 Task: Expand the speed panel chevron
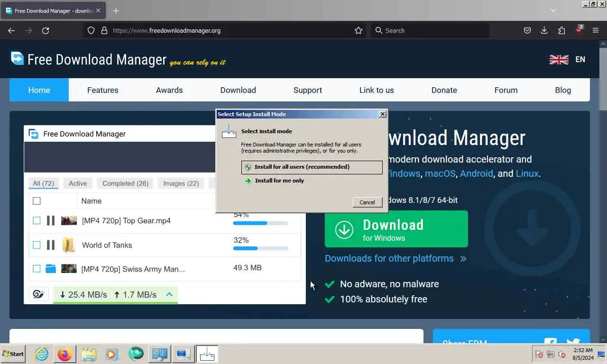(169, 294)
